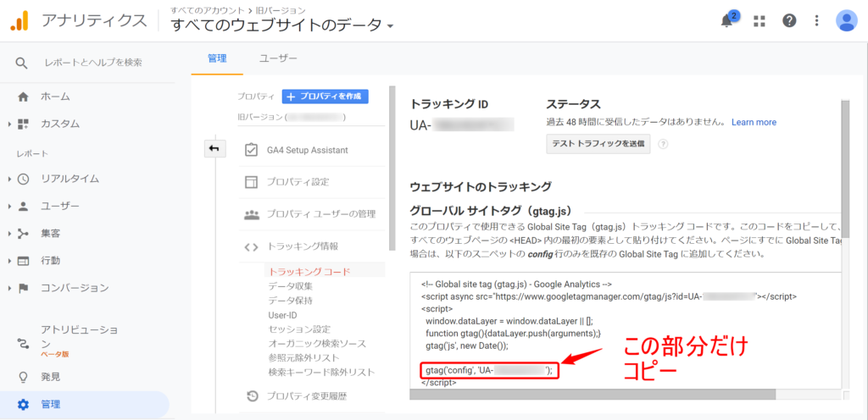
Task: Select トラッキング コード submenu item
Action: pyautogui.click(x=309, y=271)
